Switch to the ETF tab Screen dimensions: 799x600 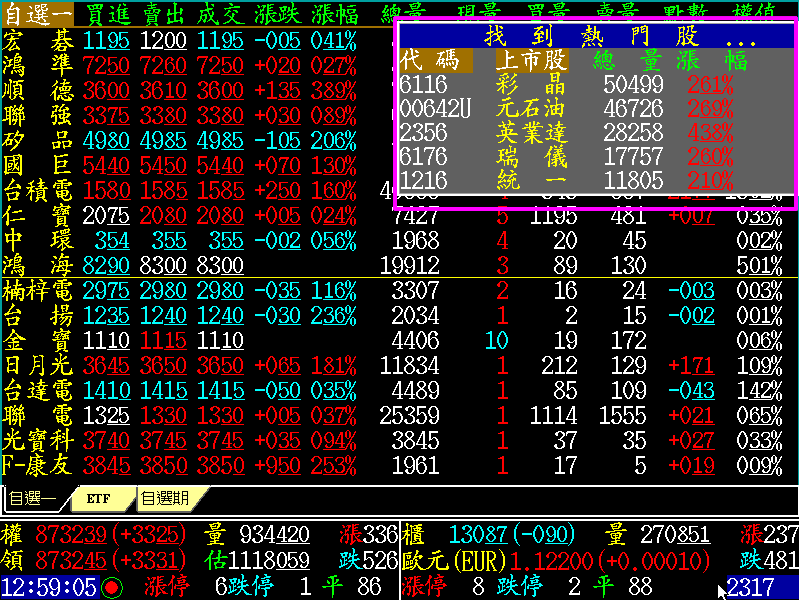tap(98, 497)
